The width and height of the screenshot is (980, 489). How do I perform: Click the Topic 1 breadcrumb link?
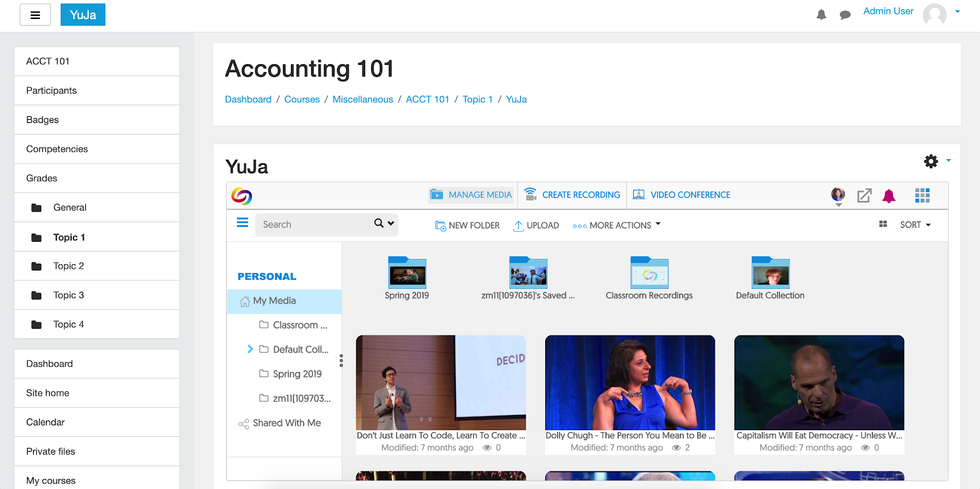(478, 99)
